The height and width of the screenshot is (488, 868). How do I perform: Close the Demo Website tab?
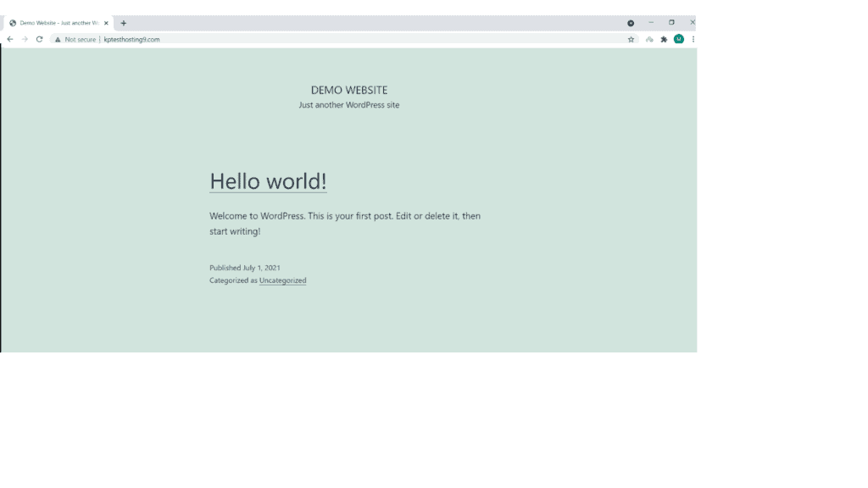click(106, 23)
